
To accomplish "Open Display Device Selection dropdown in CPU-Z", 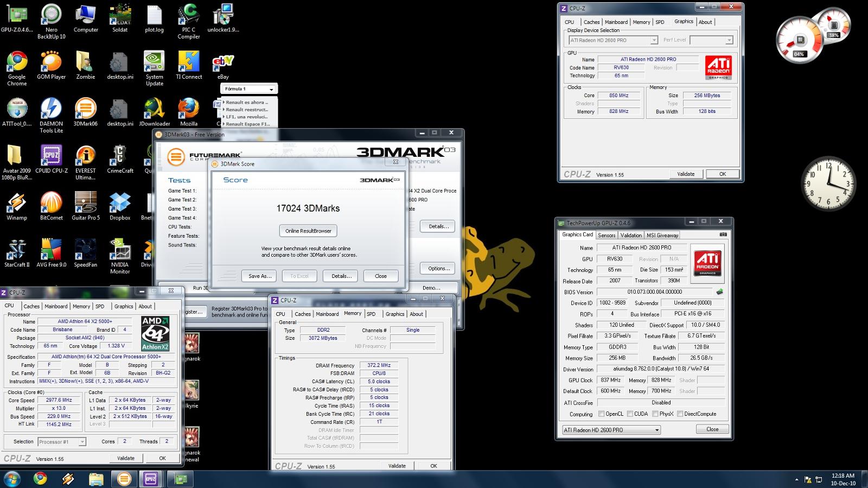I will click(x=654, y=40).
